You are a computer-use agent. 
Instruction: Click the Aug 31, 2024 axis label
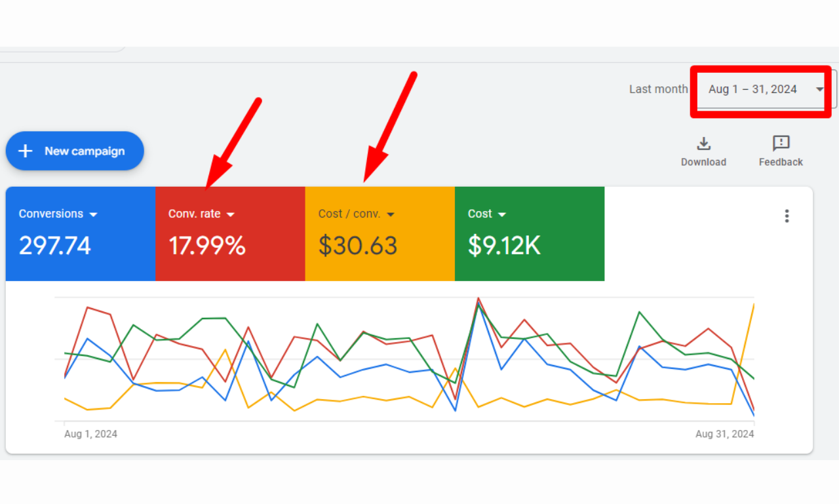[x=724, y=434]
